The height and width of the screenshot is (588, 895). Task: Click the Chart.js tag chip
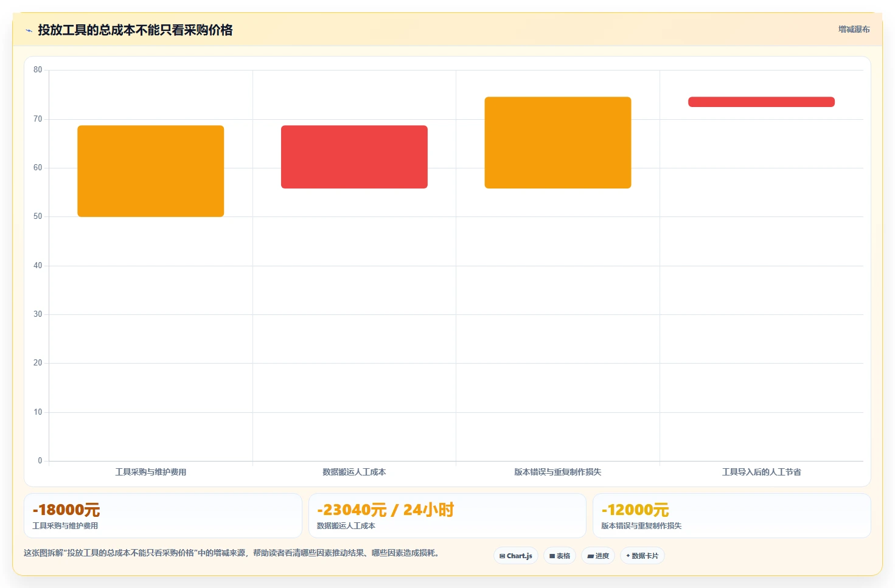516,556
